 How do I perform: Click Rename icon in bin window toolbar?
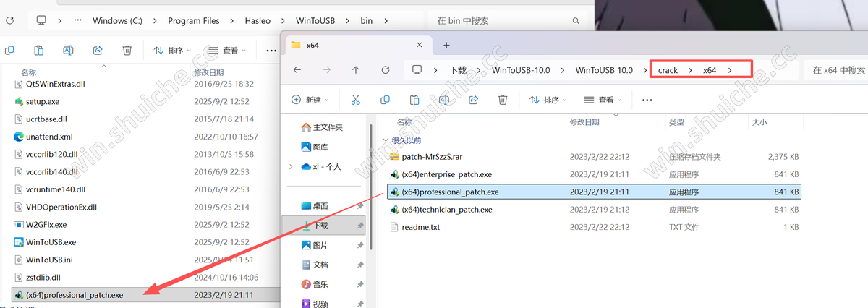click(68, 51)
